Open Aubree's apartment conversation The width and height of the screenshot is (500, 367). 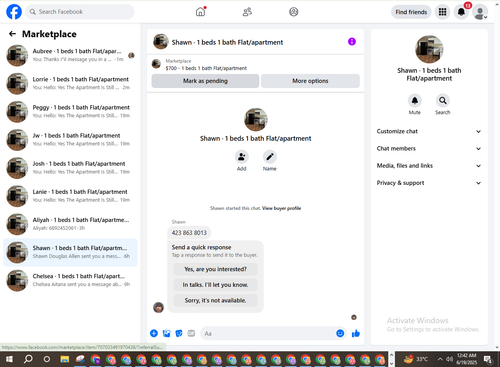click(x=70, y=55)
